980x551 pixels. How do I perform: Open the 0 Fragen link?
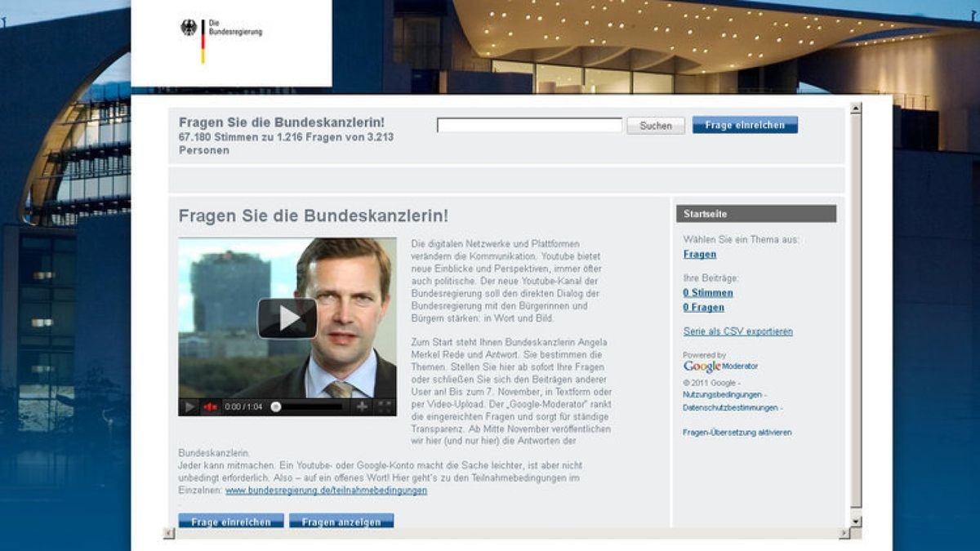point(703,307)
